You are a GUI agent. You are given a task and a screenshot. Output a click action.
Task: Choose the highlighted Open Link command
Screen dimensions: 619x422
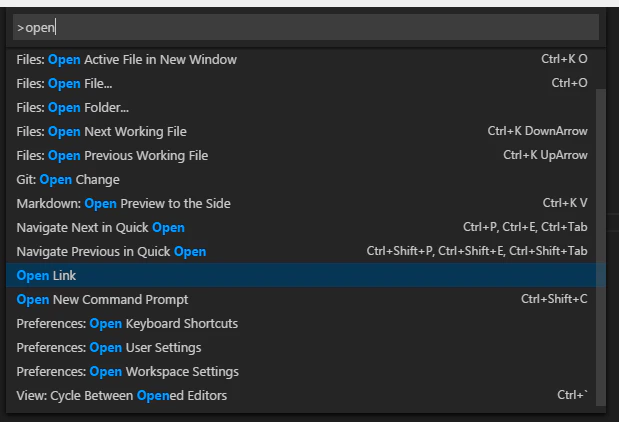coord(306,276)
